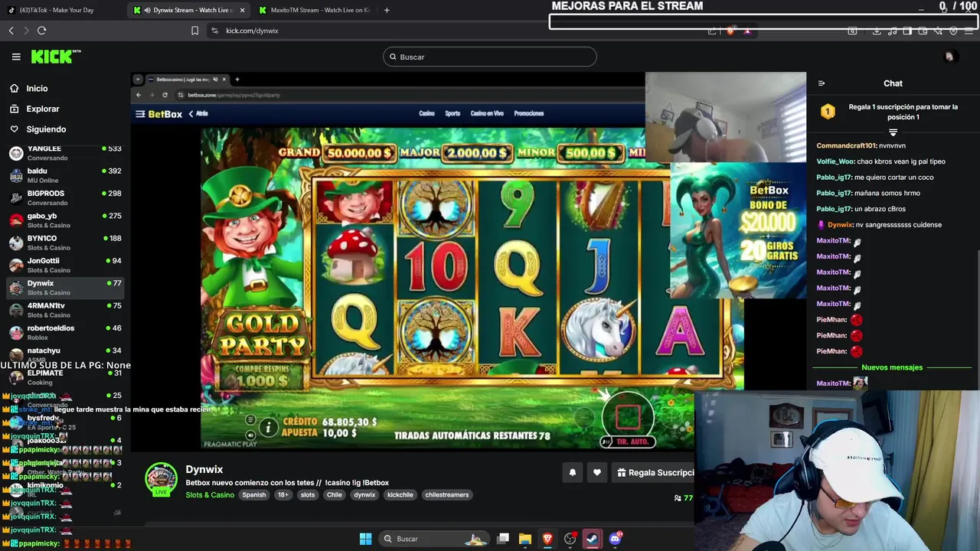Click the slot stop spin button
980x551 pixels.
628,416
